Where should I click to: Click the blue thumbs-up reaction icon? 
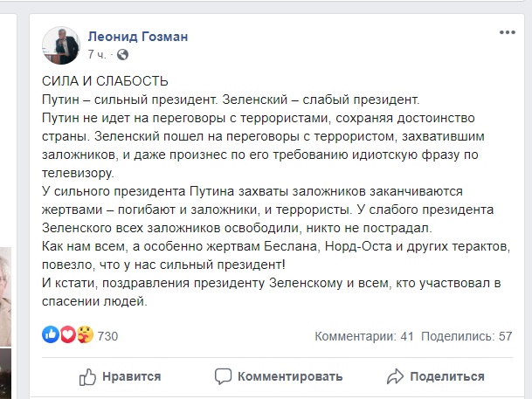click(50, 335)
